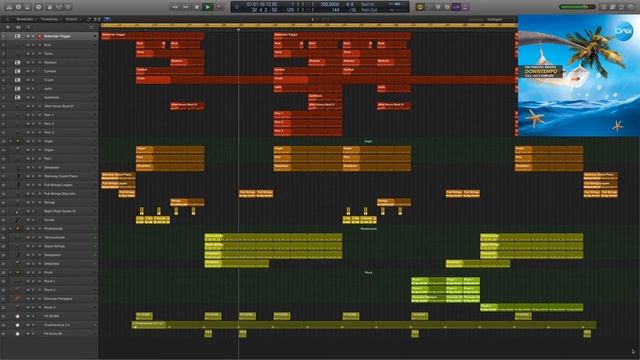
Task: Open the List Editors panel
Action: (604, 7)
